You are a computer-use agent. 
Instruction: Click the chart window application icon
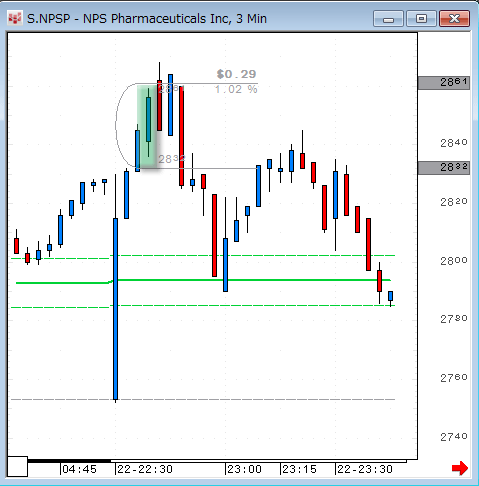pos(15,19)
